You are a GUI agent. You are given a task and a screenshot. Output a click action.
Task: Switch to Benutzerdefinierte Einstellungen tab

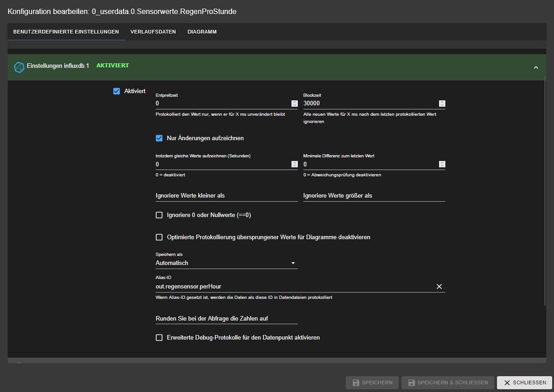click(x=66, y=32)
